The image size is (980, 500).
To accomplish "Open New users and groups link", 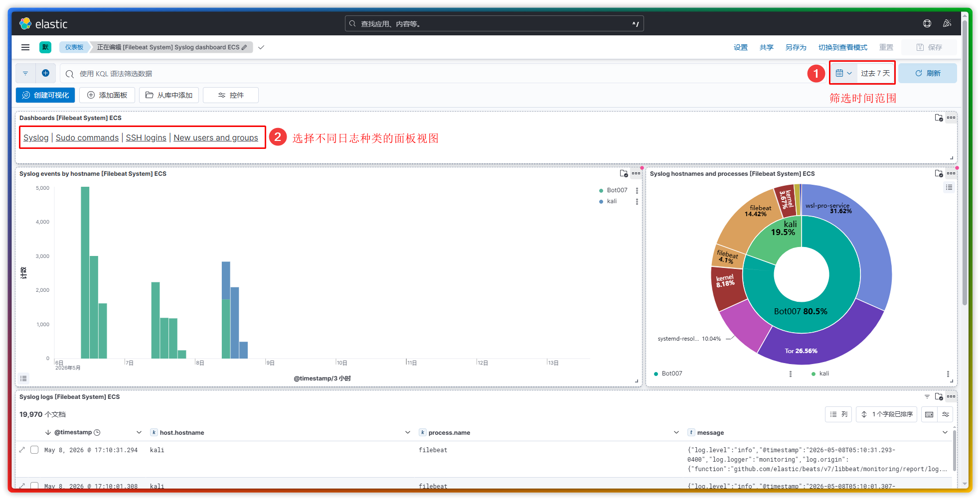I will click(x=216, y=137).
